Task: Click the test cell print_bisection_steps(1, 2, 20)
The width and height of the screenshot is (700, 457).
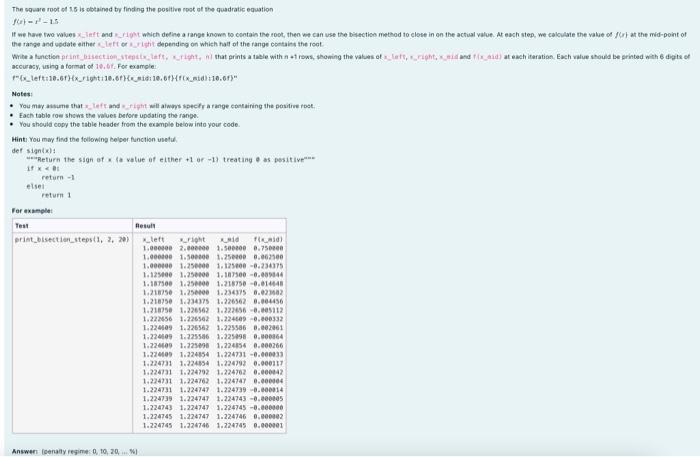Action: (72, 240)
